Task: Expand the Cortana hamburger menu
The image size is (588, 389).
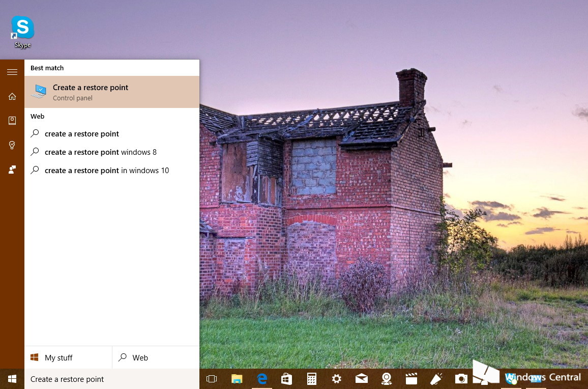Action: click(12, 72)
